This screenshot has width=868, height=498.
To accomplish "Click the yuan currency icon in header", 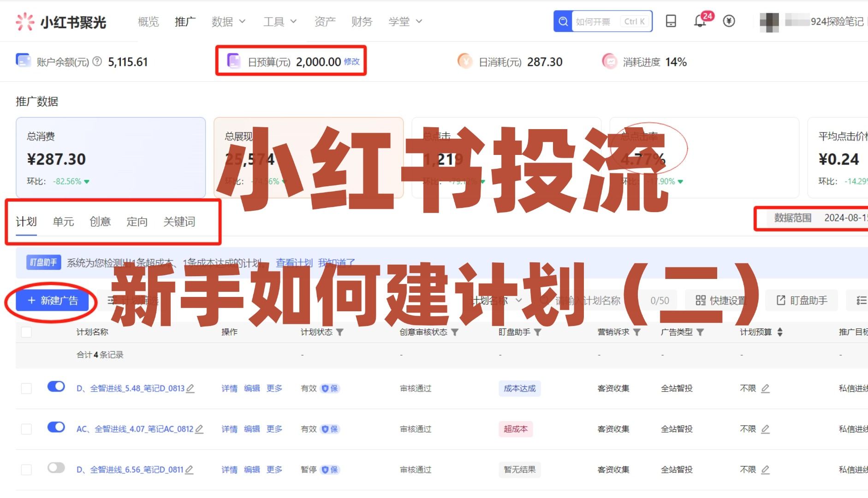I will point(729,21).
